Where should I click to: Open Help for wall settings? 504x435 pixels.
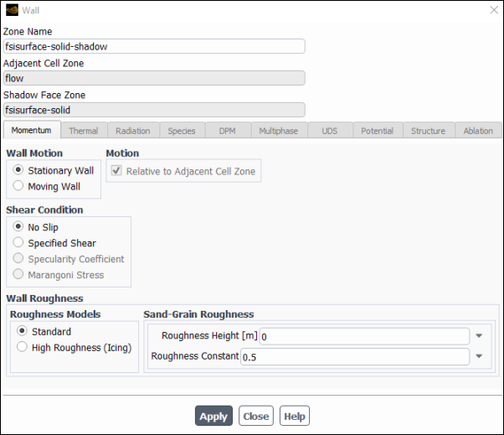tap(295, 416)
